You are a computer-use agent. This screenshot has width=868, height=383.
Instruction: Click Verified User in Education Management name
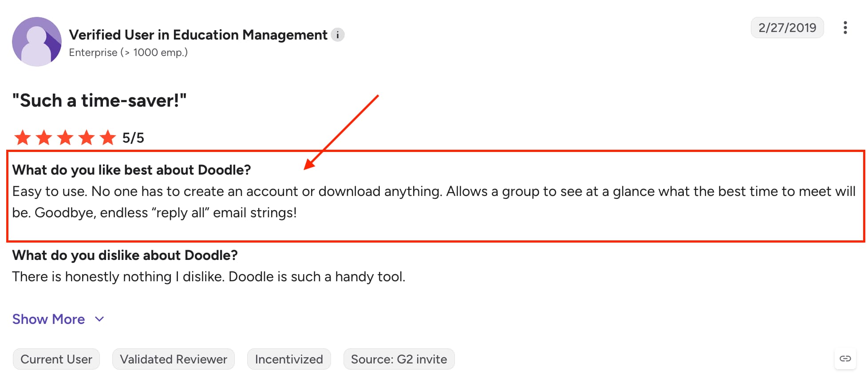click(x=198, y=35)
